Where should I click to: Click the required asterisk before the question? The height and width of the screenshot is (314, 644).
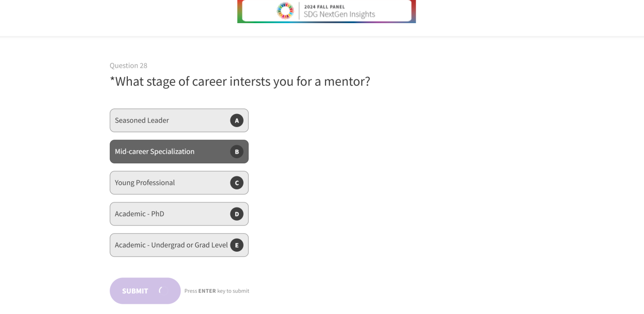coord(112,79)
